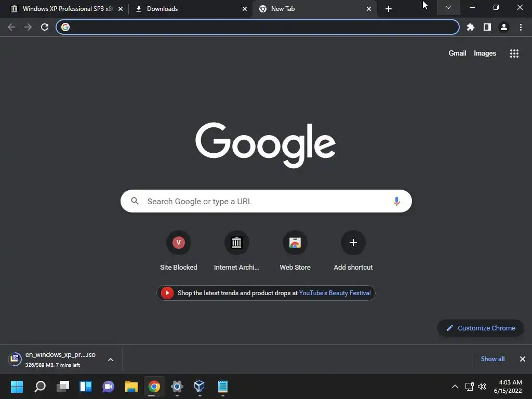Viewport: 532px width, 399px height.
Task: Launch Teams Chat from taskbar
Action: [108, 387]
